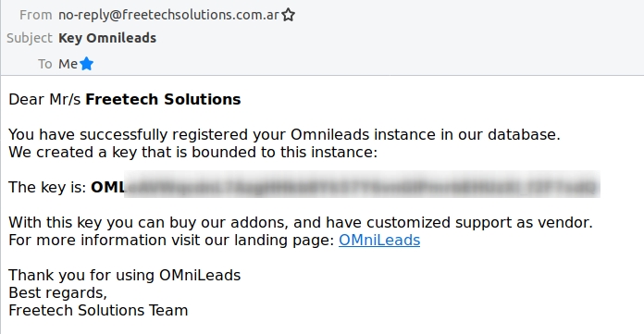The image size is (644, 334).
Task: Open the OMniLeads landing page link
Action: pos(379,240)
